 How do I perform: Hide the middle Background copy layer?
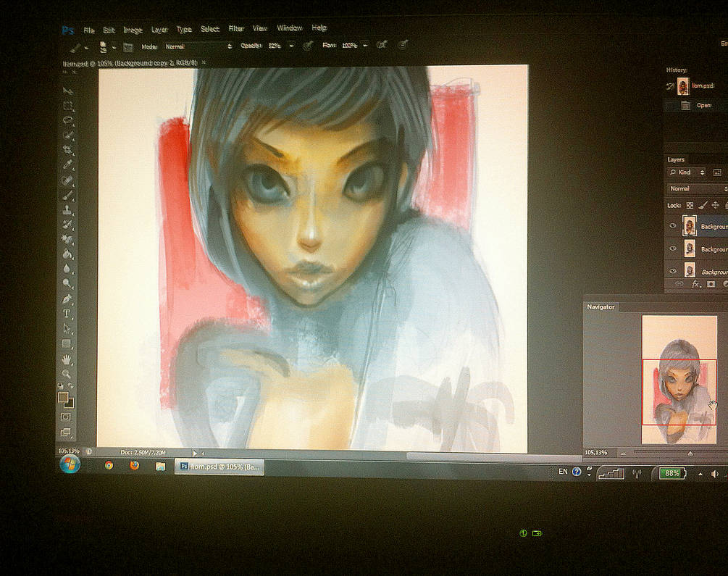coord(673,249)
